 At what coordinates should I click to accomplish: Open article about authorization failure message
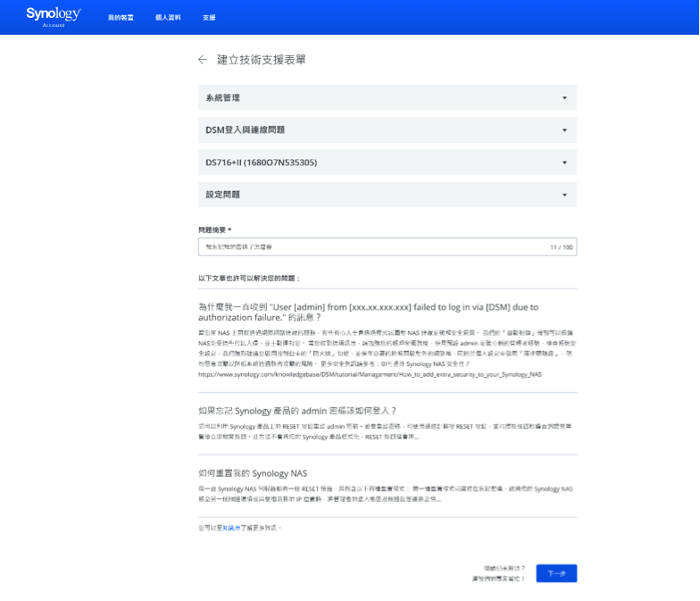click(x=368, y=313)
